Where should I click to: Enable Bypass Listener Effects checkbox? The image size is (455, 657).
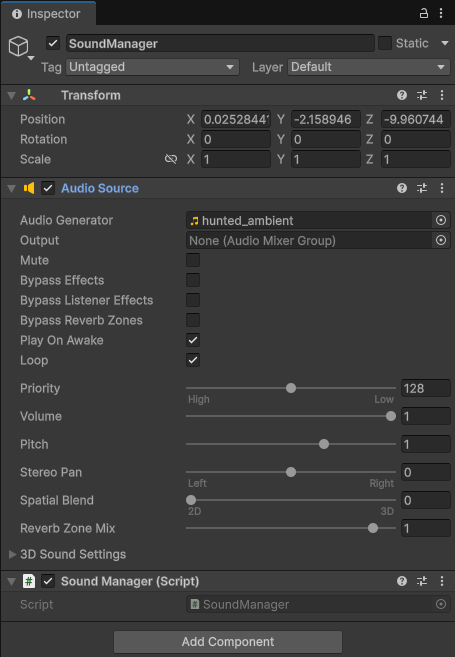click(193, 300)
